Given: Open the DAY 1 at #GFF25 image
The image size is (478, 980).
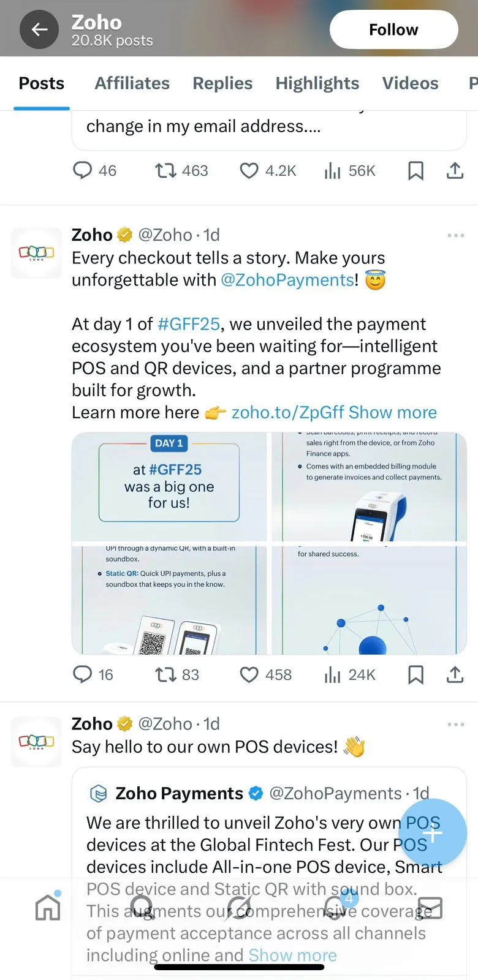Looking at the screenshot, I should (169, 486).
